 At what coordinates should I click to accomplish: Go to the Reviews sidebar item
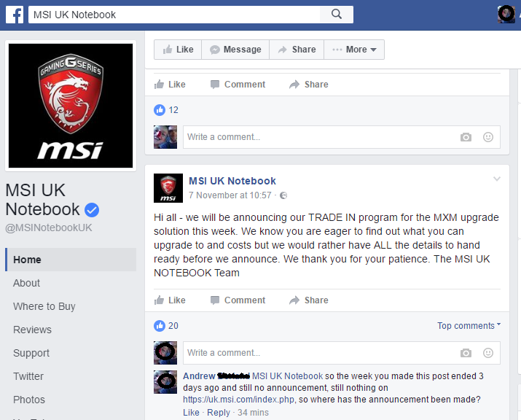[32, 330]
